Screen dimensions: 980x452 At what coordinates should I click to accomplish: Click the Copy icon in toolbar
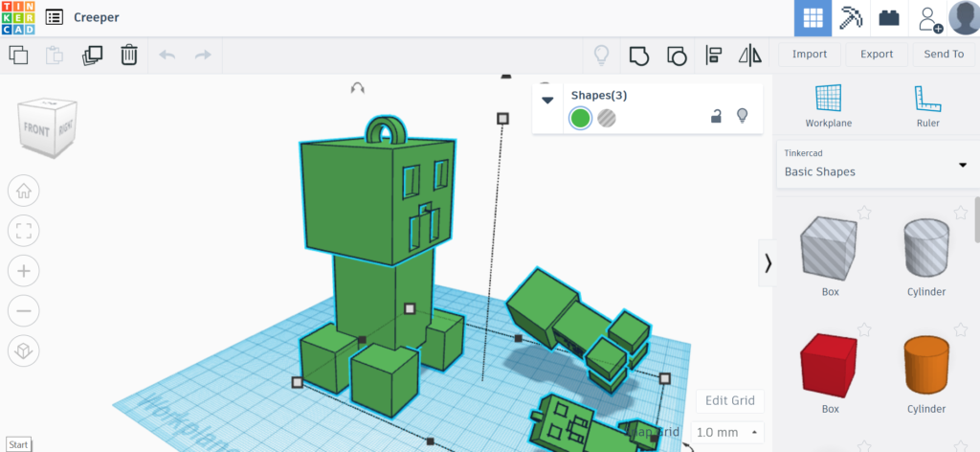18,55
